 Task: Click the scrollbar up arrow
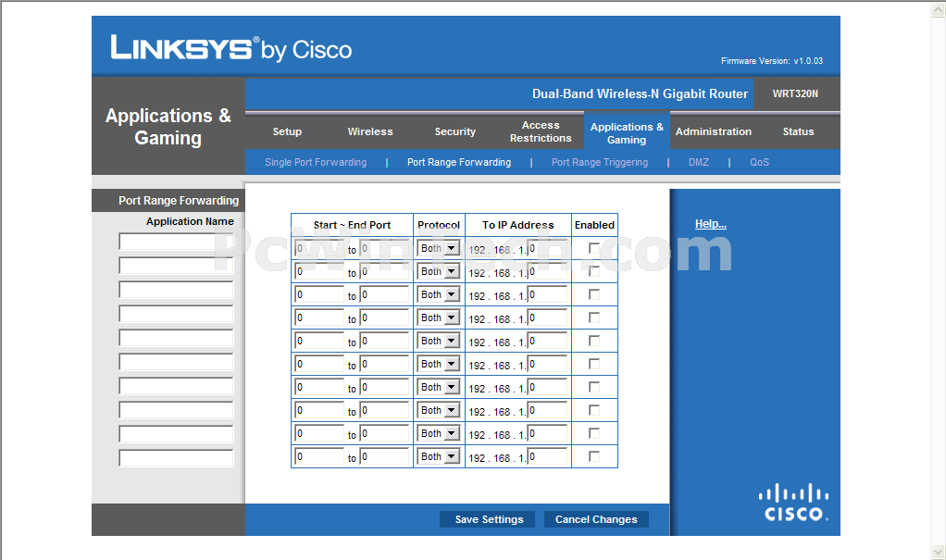pos(939,9)
